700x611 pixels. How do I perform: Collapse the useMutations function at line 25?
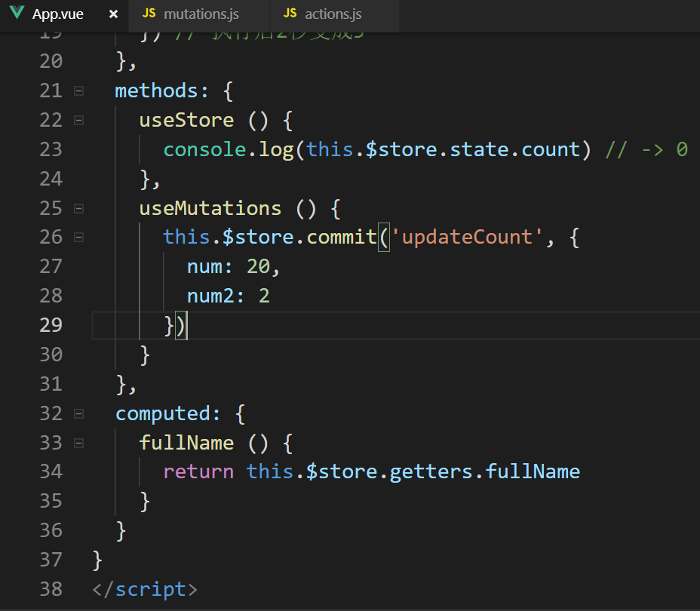pos(78,208)
